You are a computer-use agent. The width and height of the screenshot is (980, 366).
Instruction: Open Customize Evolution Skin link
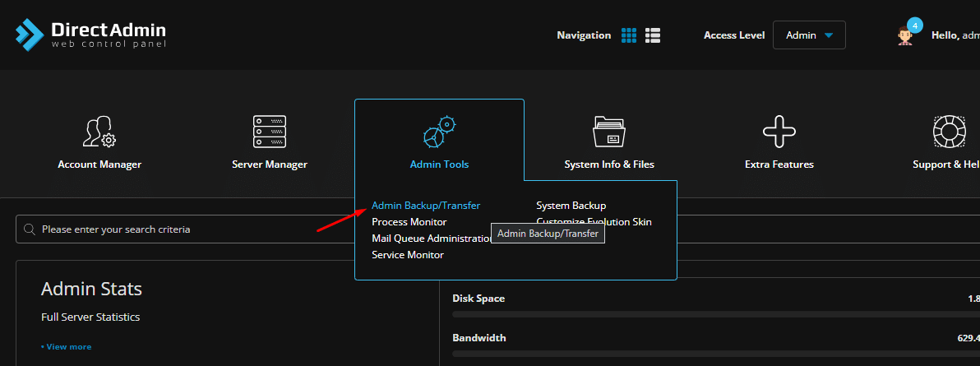click(594, 221)
